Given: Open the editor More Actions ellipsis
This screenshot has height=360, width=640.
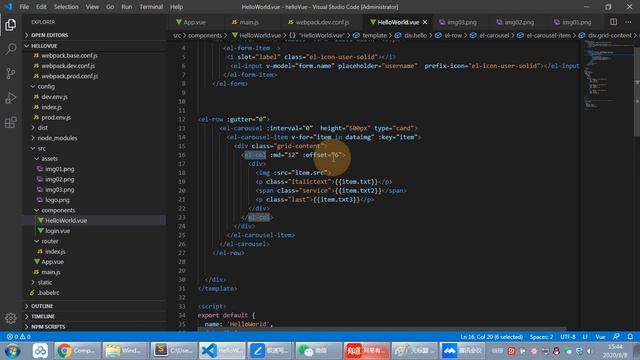Looking at the screenshot, I should (628, 22).
